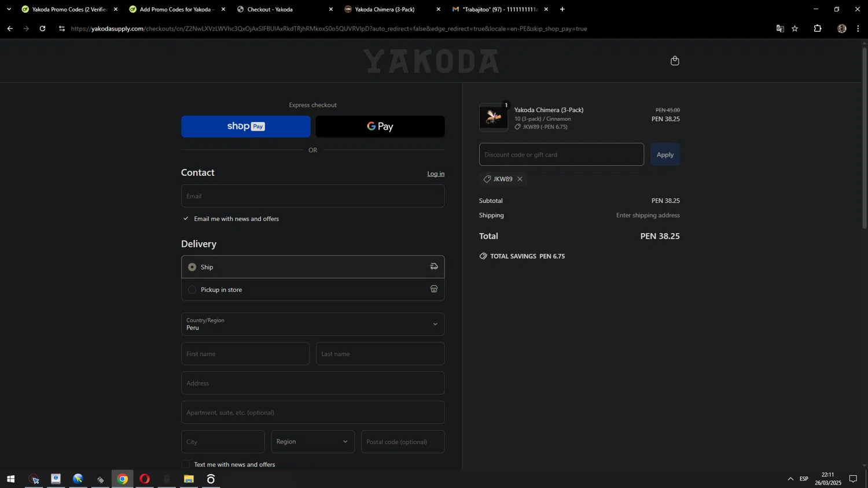This screenshot has width=868, height=488.
Task: Open Google Chrome from taskbar
Action: (x=122, y=479)
